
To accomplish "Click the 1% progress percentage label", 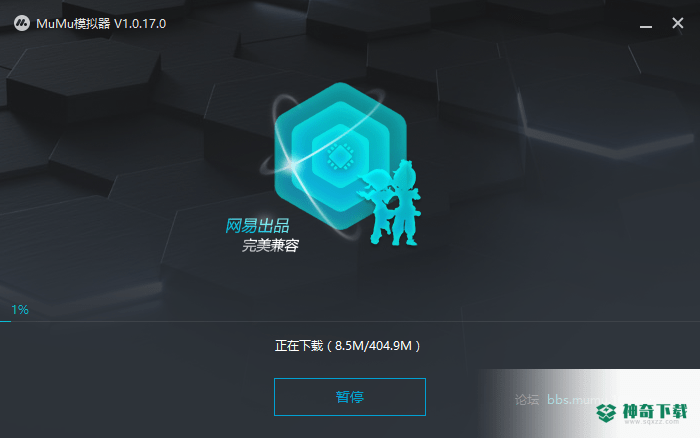I will pyautogui.click(x=20, y=309).
